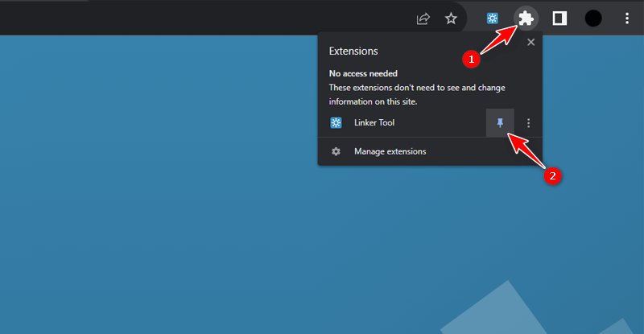Screen dimensions: 644x334
Task: Open Chrome's three-dot main menu
Action: pyautogui.click(x=627, y=19)
